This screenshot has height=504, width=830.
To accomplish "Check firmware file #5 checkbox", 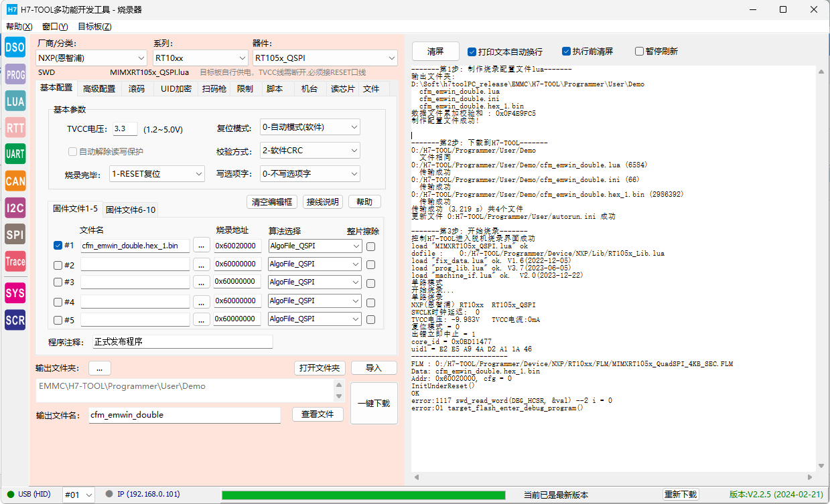I will pos(58,320).
